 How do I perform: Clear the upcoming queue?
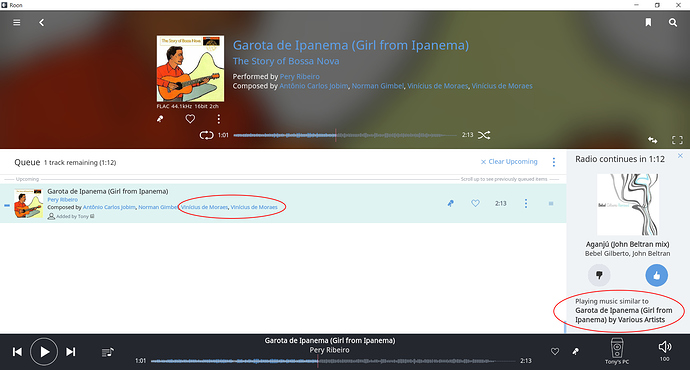[509, 161]
